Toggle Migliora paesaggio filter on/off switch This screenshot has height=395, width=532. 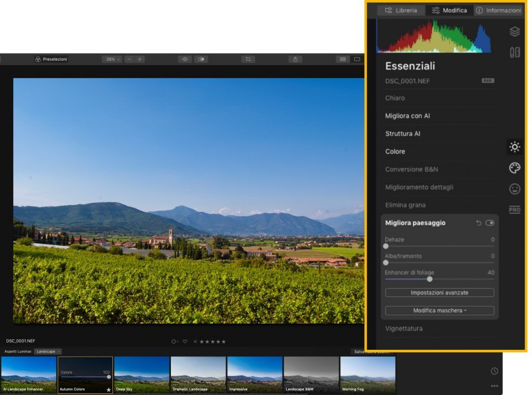point(489,223)
